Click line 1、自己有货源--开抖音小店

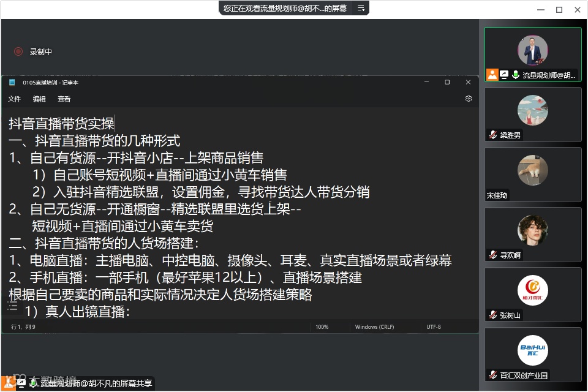[x=136, y=157]
